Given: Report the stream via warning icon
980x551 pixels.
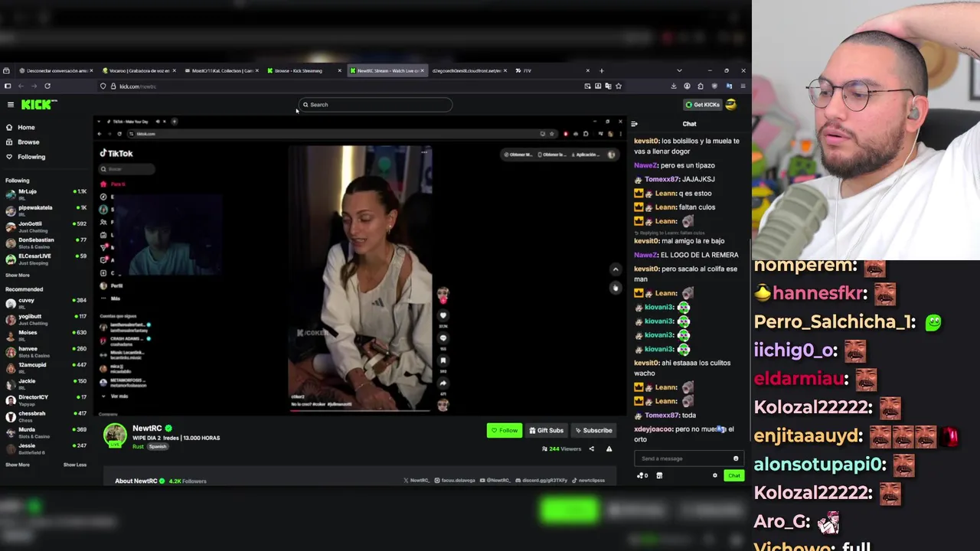Looking at the screenshot, I should click(609, 449).
